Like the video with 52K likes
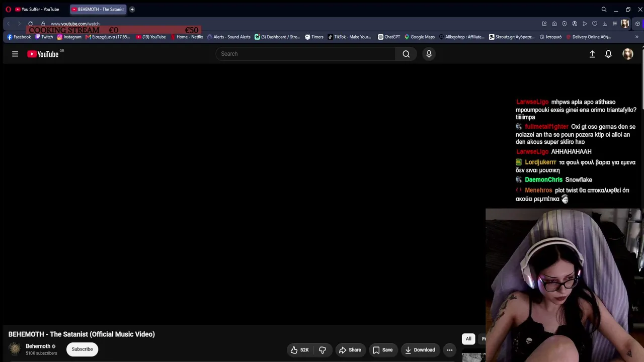This screenshot has height=362, width=644. [300, 350]
